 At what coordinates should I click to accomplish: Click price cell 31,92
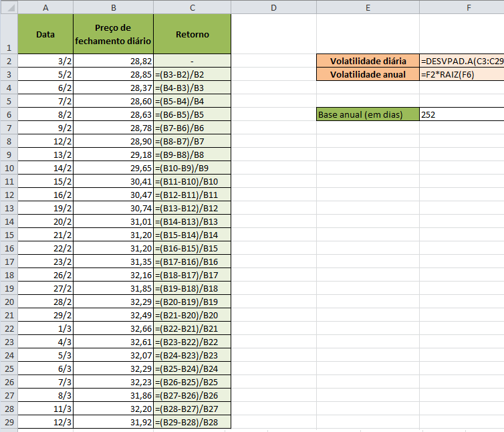[x=113, y=422]
